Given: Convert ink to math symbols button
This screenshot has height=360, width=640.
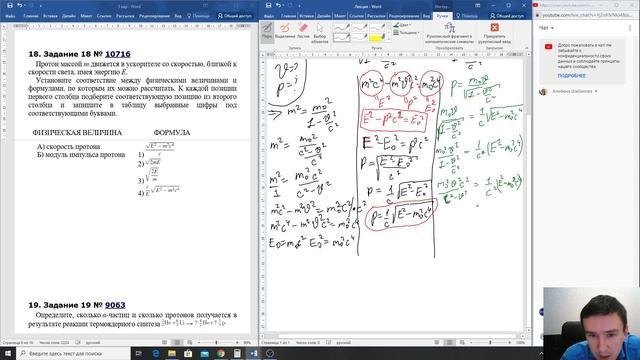Looking at the screenshot, I should 449,33.
